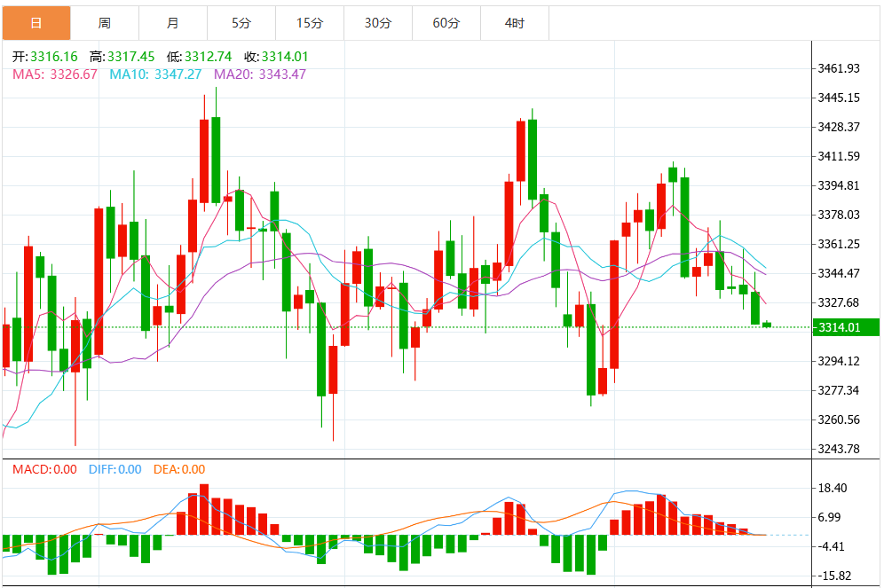Click the 3428.37 price axis label

coord(839,128)
